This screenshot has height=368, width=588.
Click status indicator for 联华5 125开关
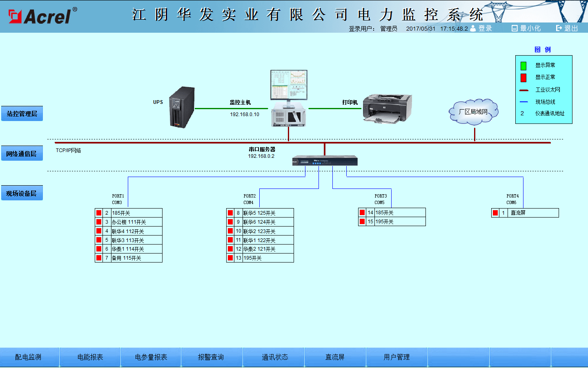pos(230,213)
